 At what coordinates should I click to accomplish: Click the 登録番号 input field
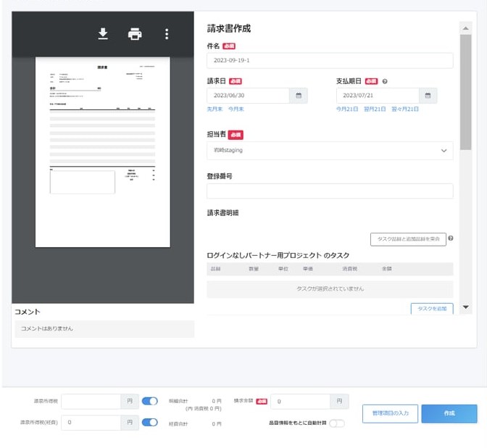pyautogui.click(x=330, y=191)
